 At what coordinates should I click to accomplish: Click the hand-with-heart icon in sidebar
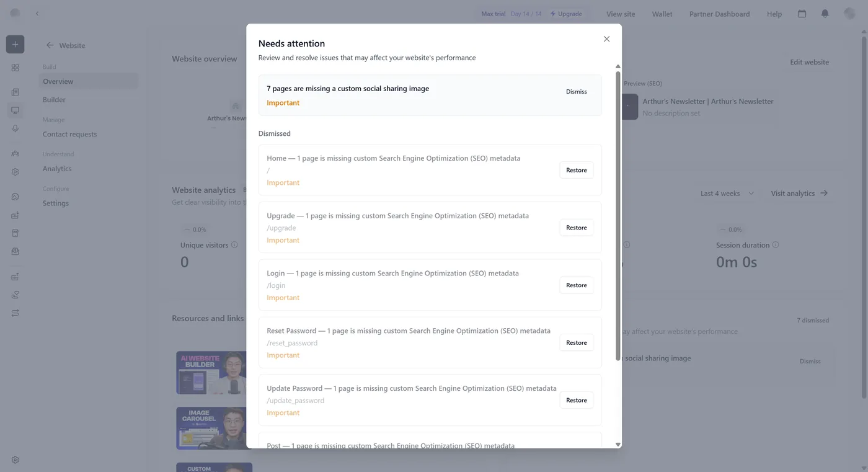(15, 295)
